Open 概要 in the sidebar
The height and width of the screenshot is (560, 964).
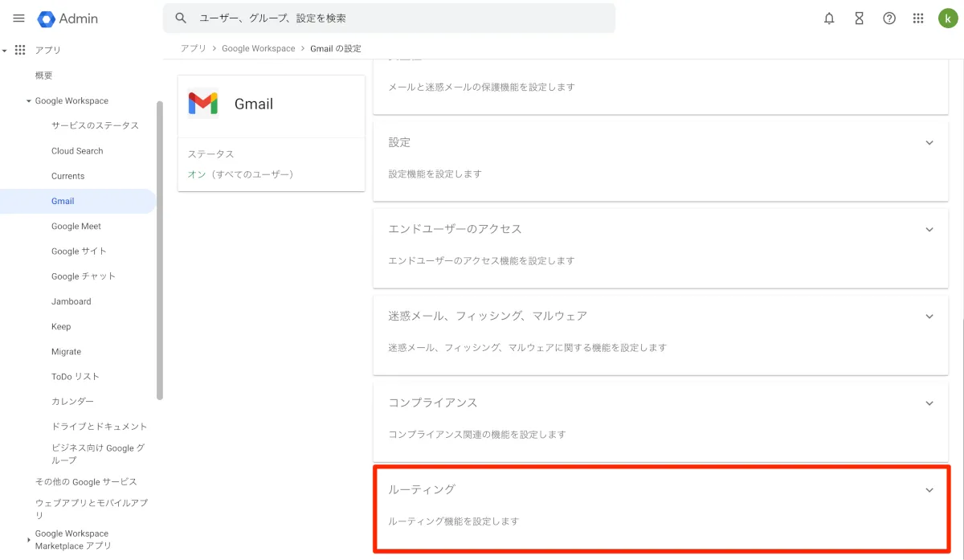click(44, 76)
